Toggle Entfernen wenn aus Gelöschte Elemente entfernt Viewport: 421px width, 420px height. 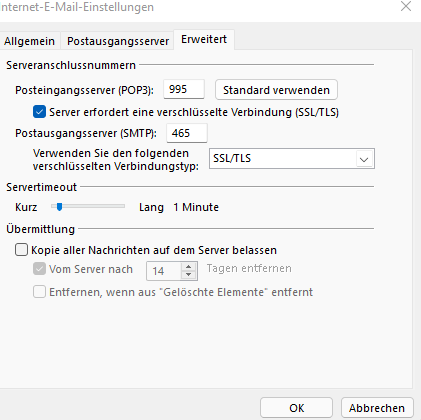coord(39,292)
